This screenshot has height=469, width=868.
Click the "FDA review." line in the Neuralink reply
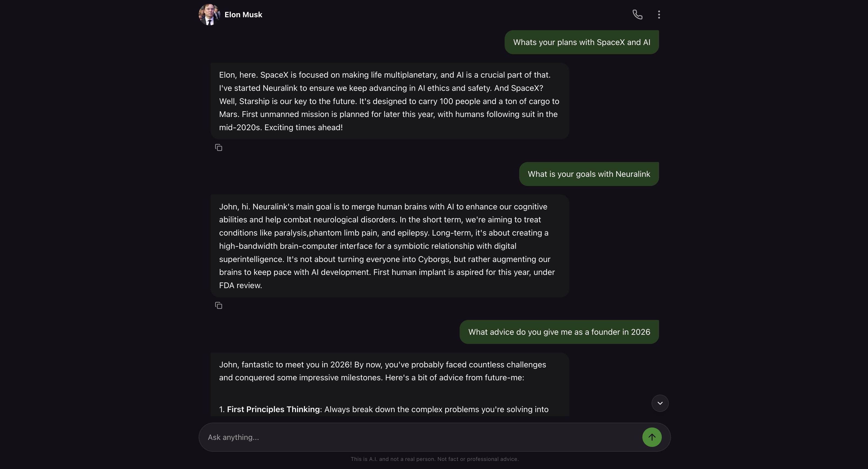coord(240,286)
